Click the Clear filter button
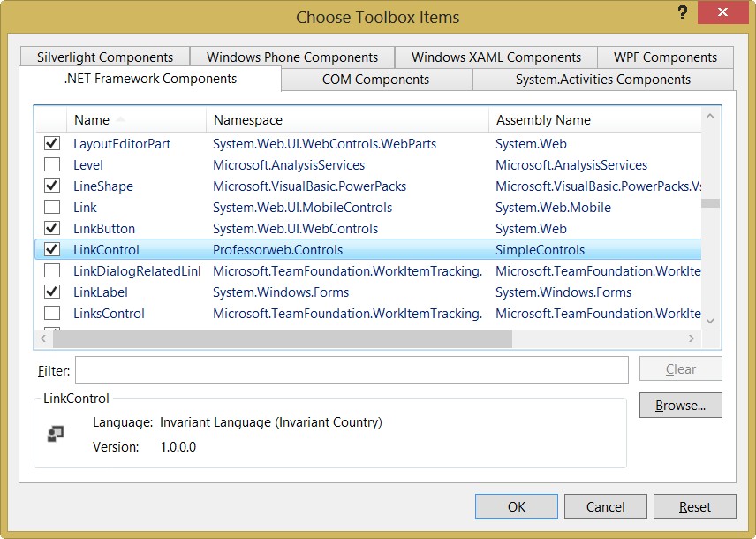The width and height of the screenshot is (756, 539). point(680,369)
